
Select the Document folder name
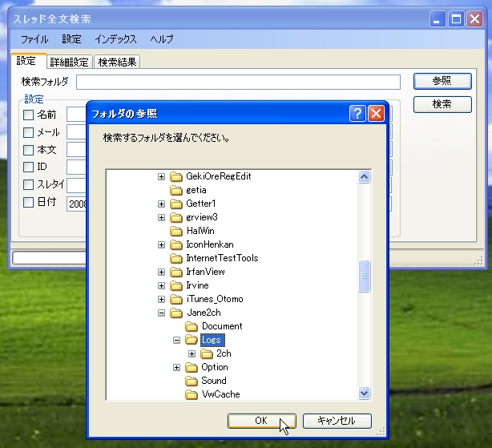(222, 326)
